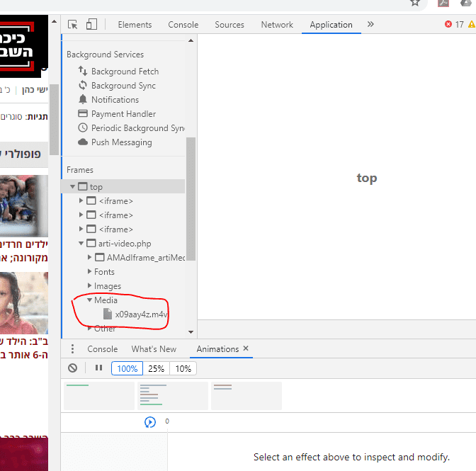Expand the AMAdIframe_artiMed node

pos(89,257)
